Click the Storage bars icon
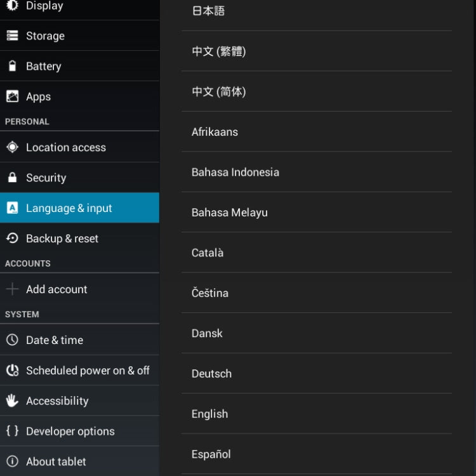The image size is (476, 476). point(12,36)
